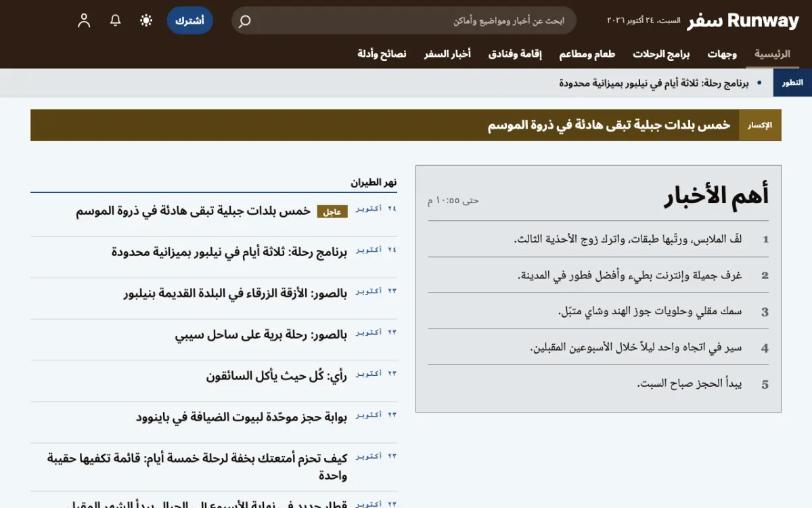Open the نصائح وأدلة menu item

point(382,54)
